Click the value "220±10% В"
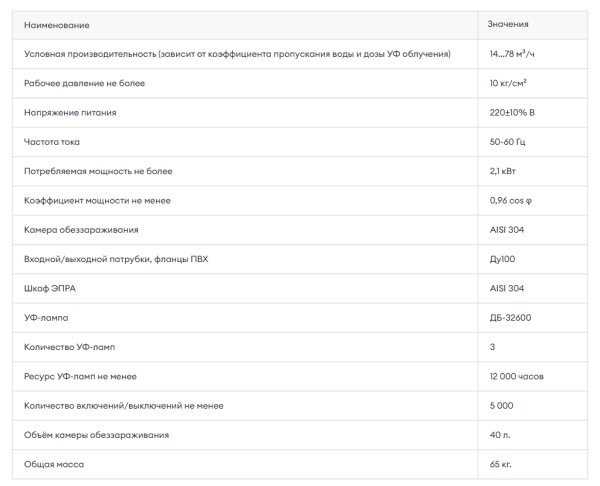The image size is (600, 486). tap(512, 113)
